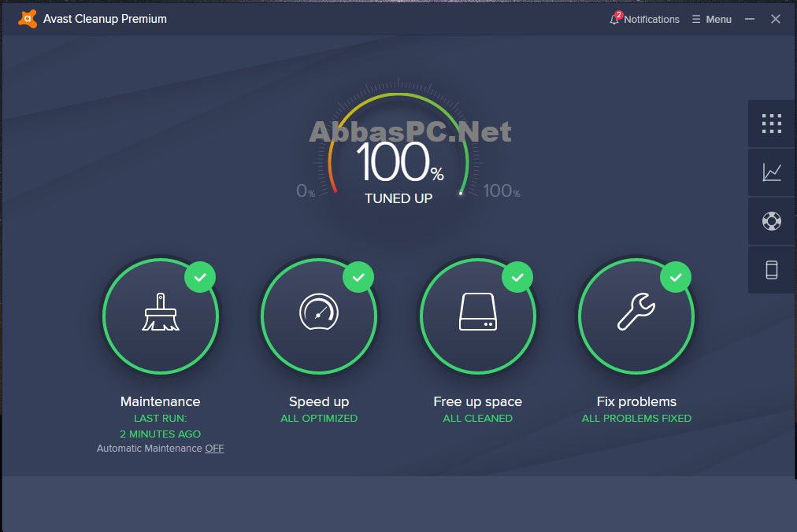This screenshot has width=797, height=532.
Task: Click the TUNED UP text
Action: coord(398,198)
